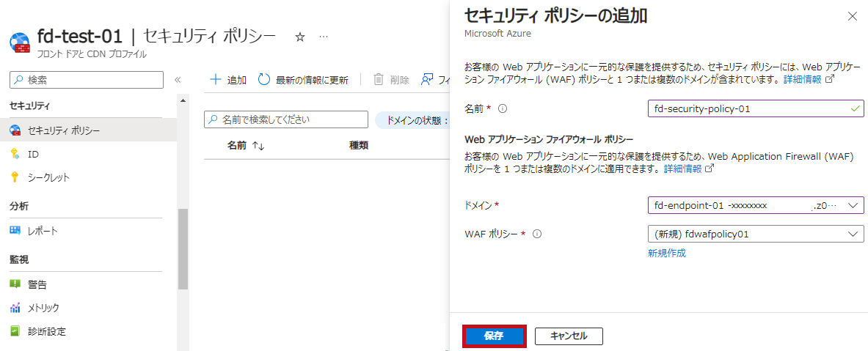
Task: Favorite the page with the star icon
Action: click(x=300, y=37)
